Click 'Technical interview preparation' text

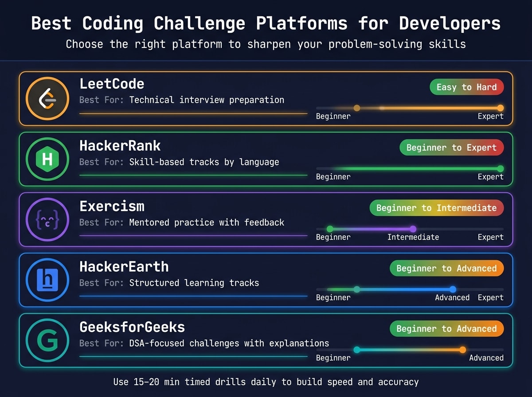click(207, 100)
